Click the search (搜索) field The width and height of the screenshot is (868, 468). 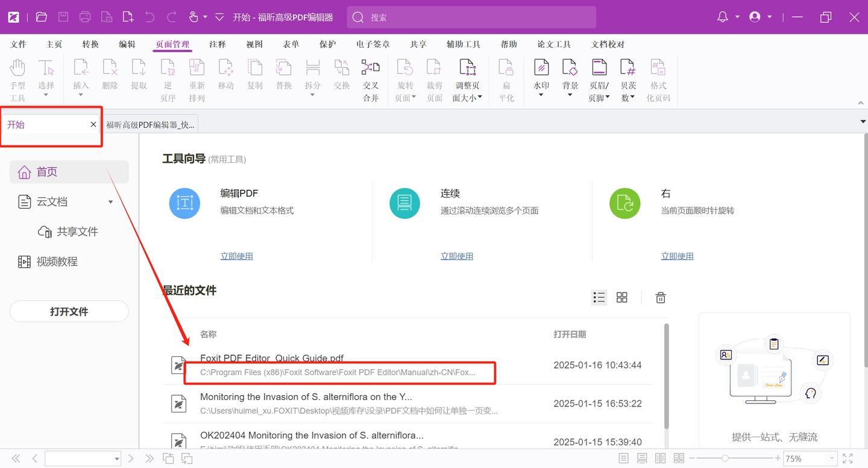coord(471,17)
